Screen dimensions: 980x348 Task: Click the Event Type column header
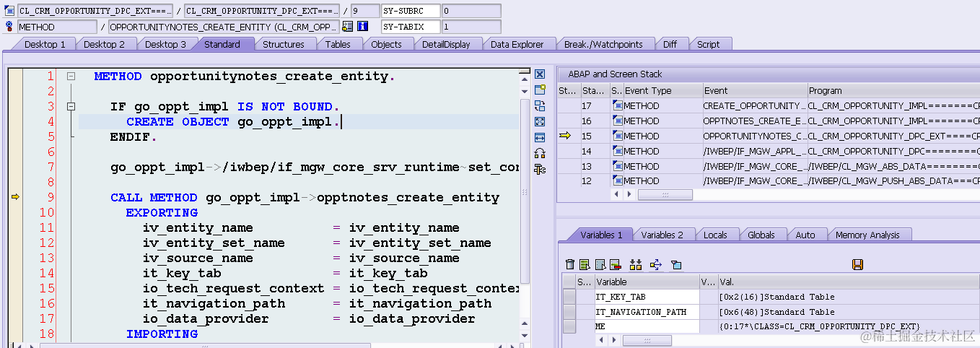tap(662, 90)
